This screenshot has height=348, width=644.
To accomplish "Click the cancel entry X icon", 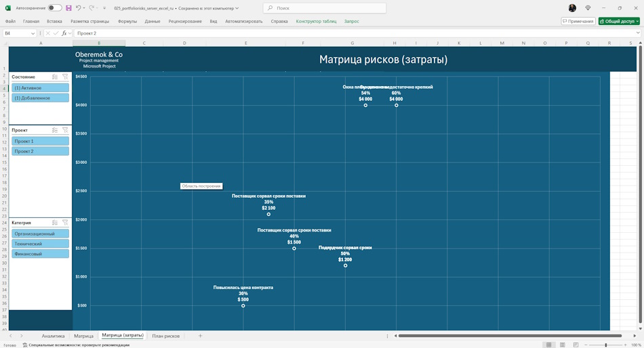I will click(47, 33).
